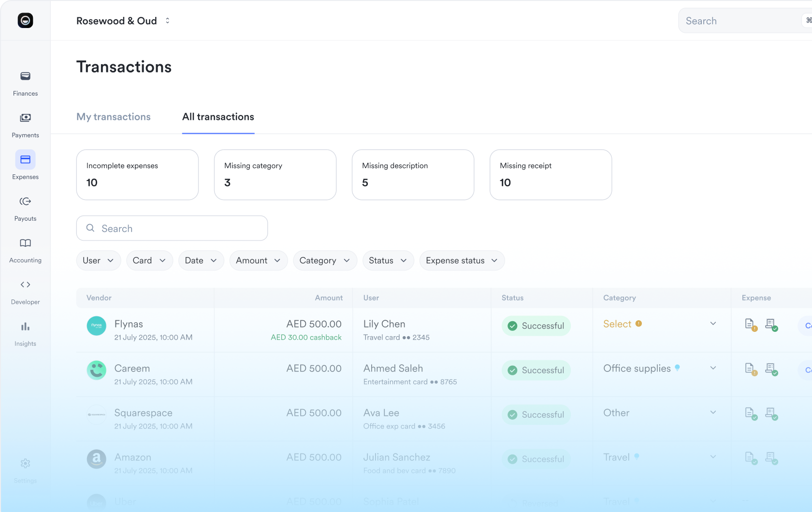This screenshot has width=812, height=512.
Task: Open the description icon for Squarespace row
Action: pyautogui.click(x=751, y=413)
